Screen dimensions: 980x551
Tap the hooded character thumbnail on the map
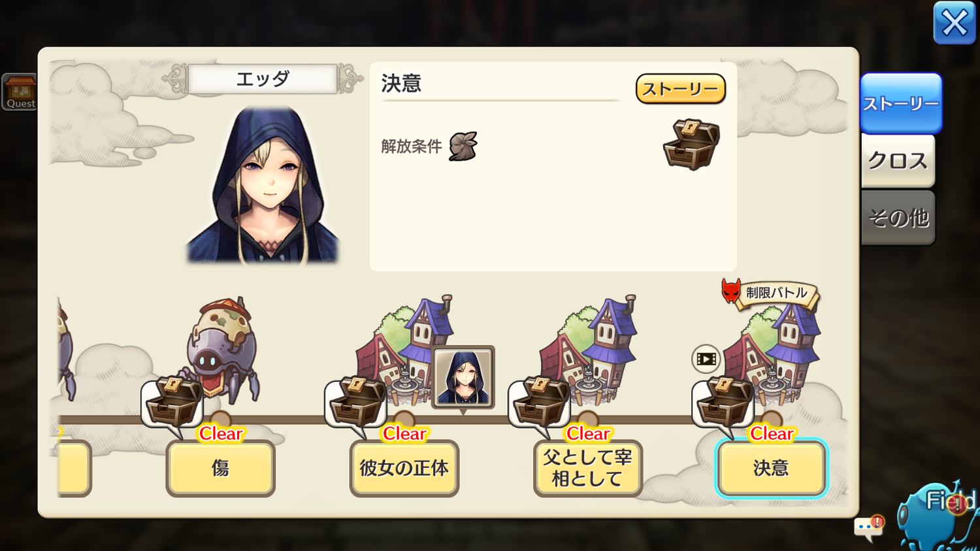tap(463, 378)
